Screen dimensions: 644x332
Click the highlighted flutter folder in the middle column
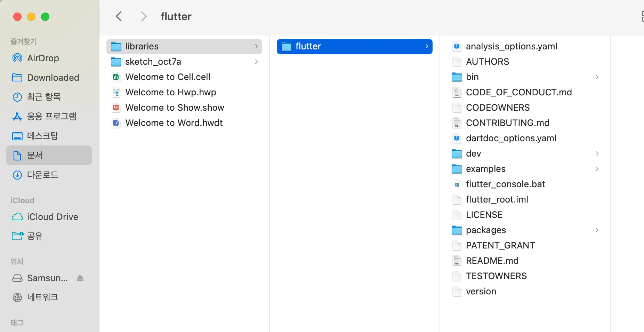click(354, 46)
